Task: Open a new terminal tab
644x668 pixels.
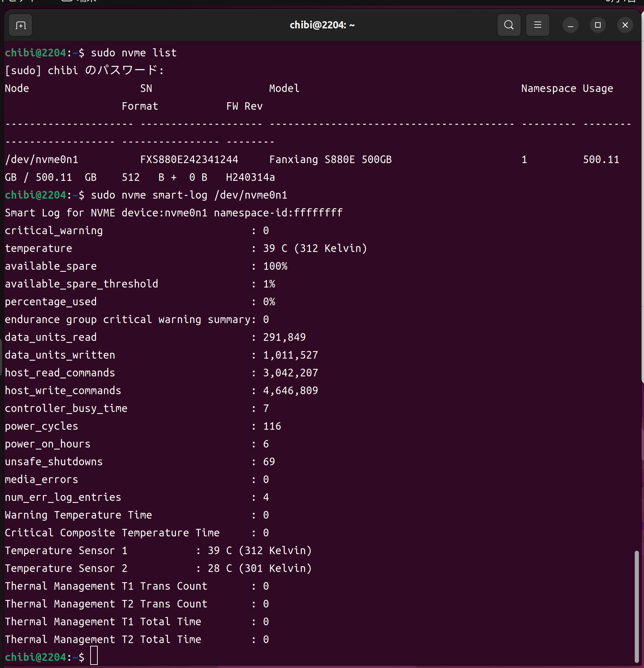Action: tap(20, 25)
